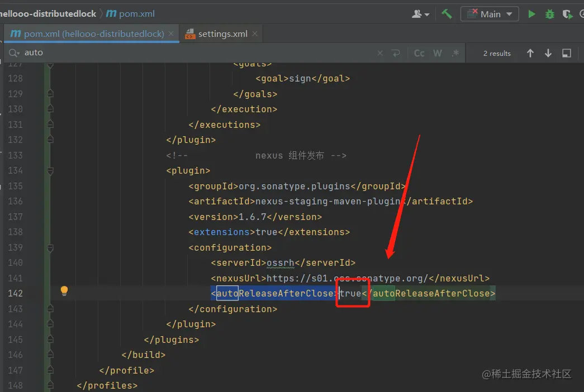Close the settings.xml editor tab
This screenshot has height=392, width=584.
pyautogui.click(x=255, y=34)
